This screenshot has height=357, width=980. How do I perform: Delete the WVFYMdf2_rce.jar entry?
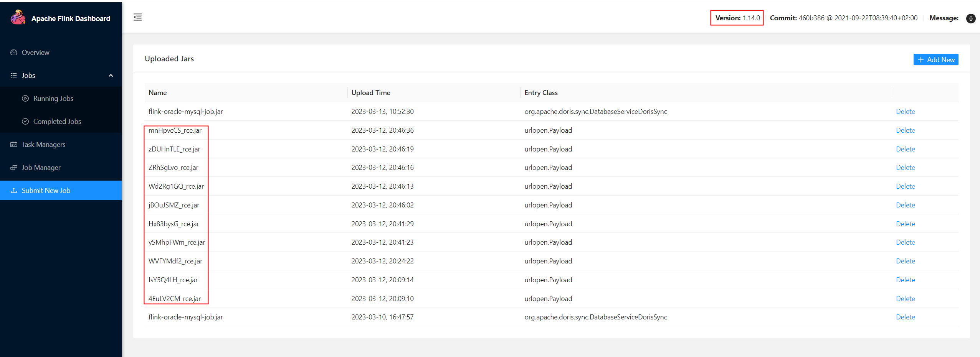click(x=906, y=261)
